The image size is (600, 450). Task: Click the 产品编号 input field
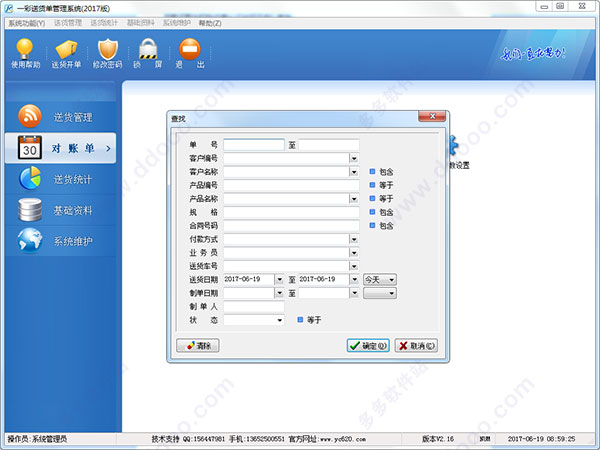pos(291,185)
